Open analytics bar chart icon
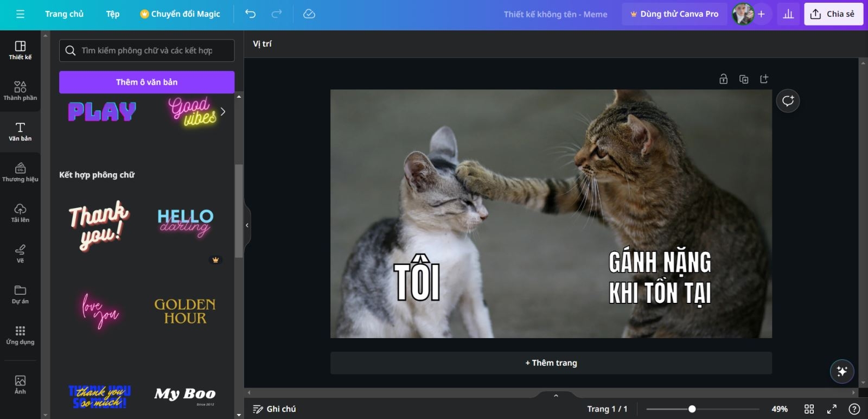 click(x=788, y=14)
